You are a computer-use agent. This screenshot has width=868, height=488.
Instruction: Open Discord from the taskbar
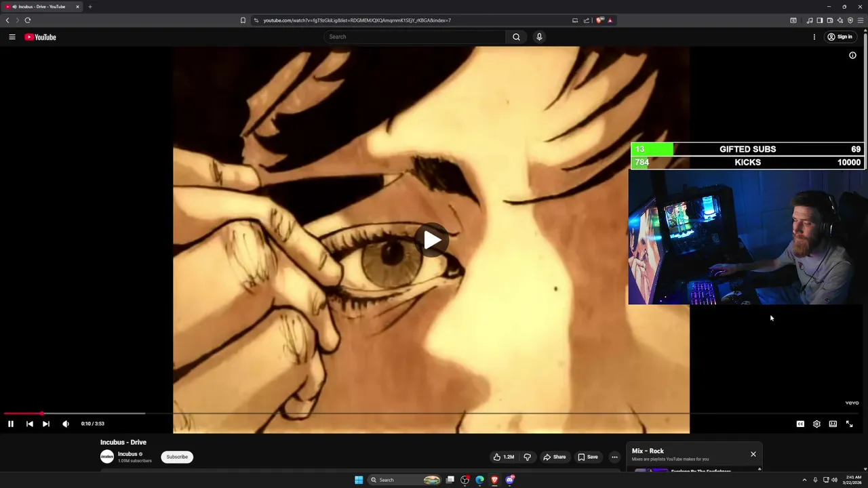pos(509,480)
